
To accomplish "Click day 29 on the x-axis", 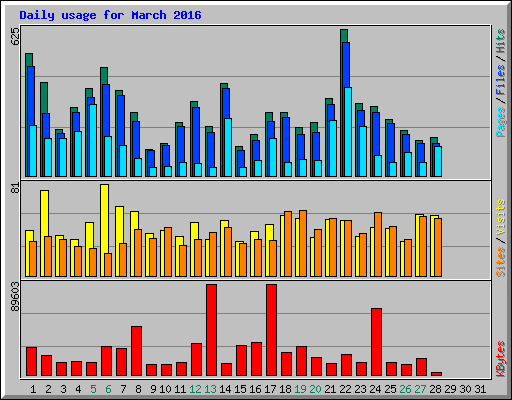I will tap(450, 389).
